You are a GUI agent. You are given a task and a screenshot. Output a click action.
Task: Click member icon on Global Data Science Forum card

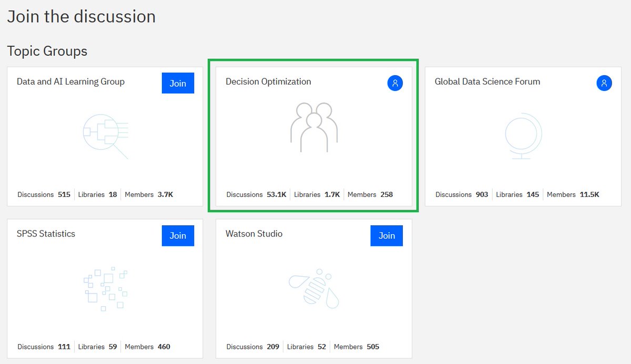[x=604, y=83]
